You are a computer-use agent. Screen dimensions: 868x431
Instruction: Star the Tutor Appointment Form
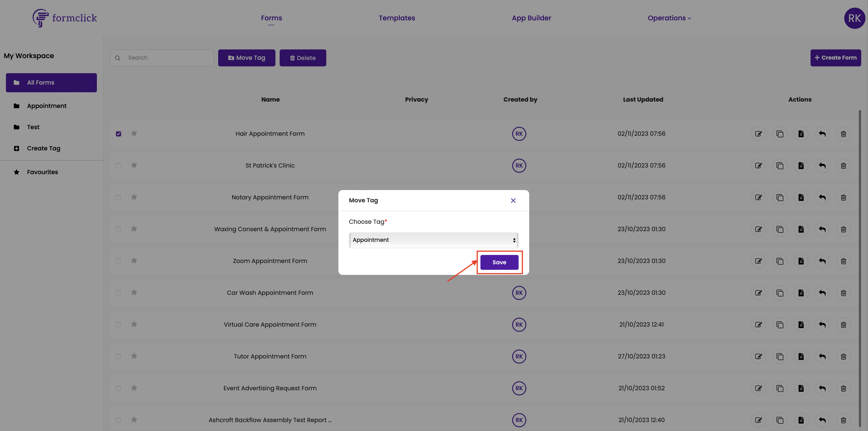134,356
